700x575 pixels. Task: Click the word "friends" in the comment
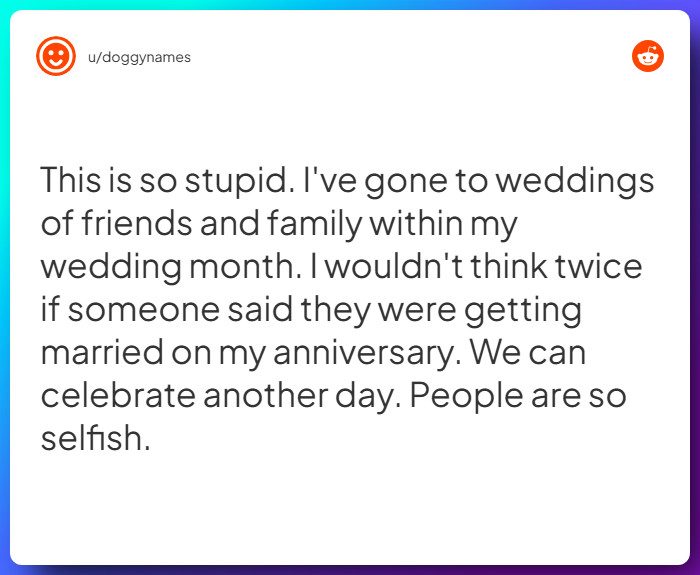click(136, 224)
